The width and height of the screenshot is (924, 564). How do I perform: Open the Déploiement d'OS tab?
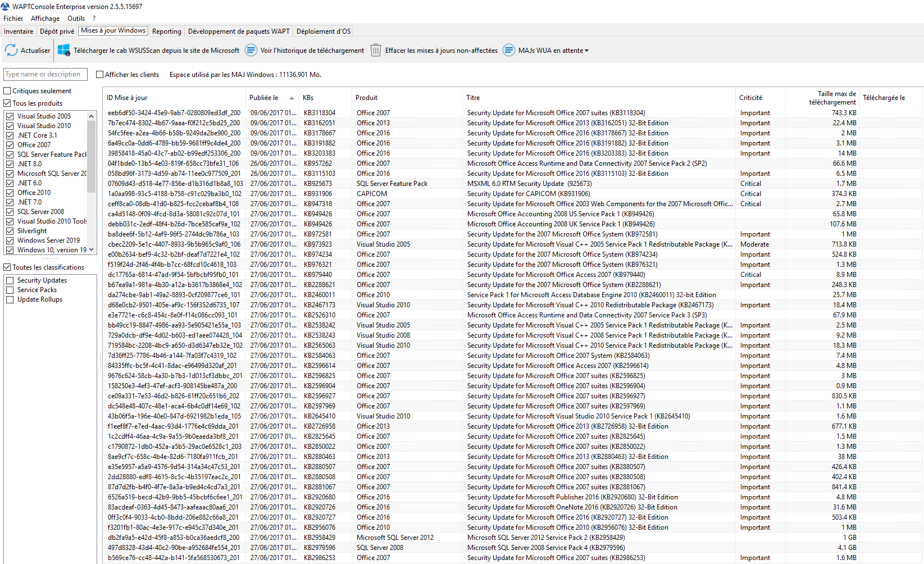[x=324, y=31]
